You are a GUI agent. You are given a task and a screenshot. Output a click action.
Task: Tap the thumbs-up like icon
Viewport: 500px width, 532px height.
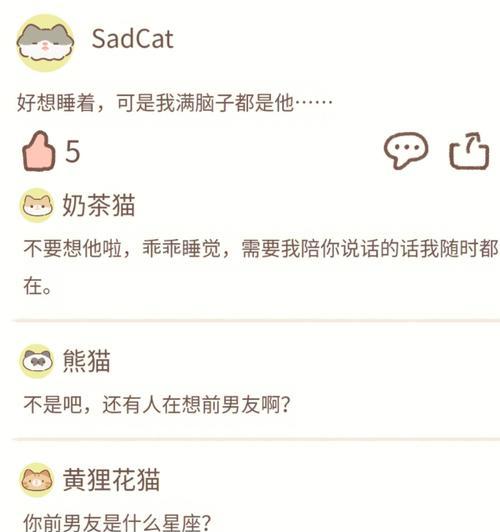(x=38, y=151)
